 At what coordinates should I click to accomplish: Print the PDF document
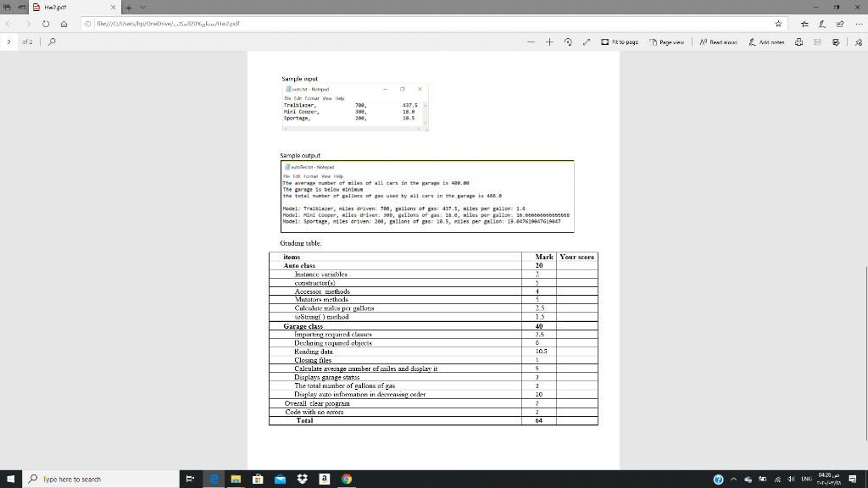(x=798, y=42)
